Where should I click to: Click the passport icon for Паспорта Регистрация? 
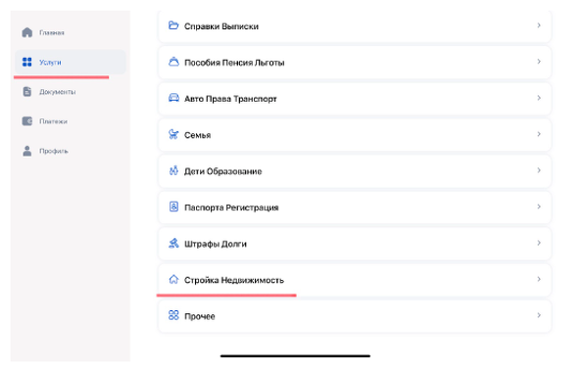[173, 207]
